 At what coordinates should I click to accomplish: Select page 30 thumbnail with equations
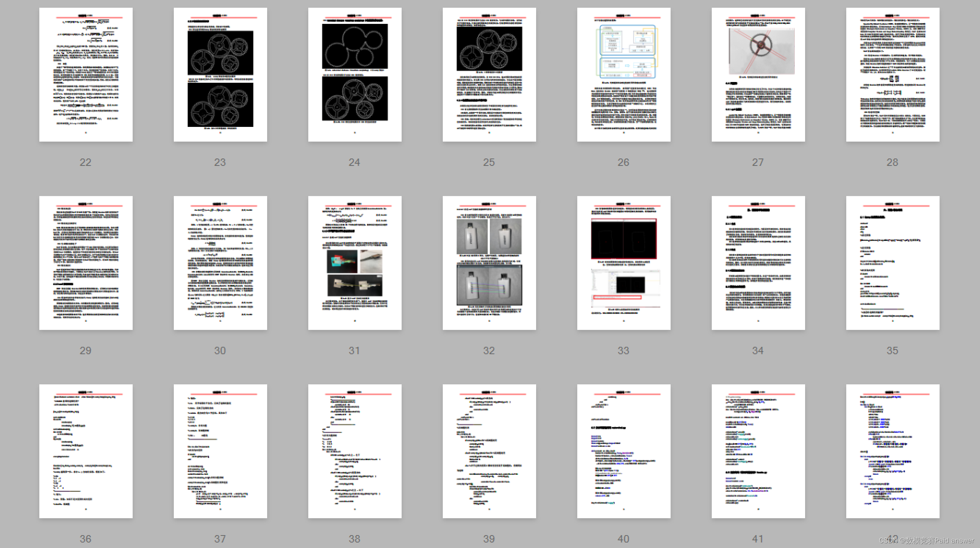[220, 263]
